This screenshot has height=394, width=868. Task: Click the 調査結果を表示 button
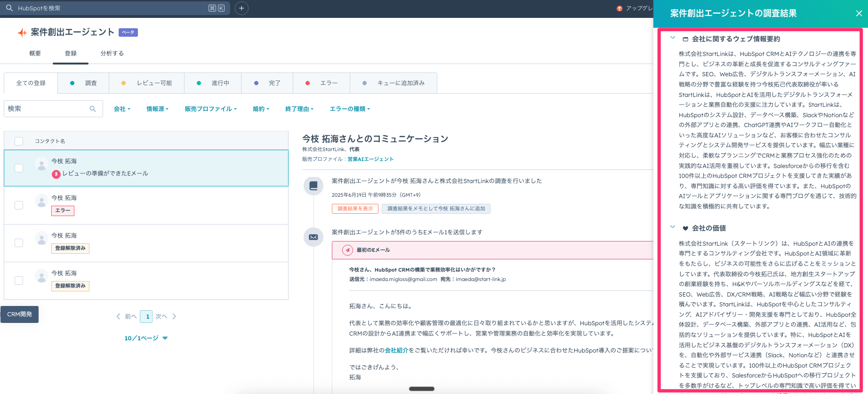pos(355,209)
